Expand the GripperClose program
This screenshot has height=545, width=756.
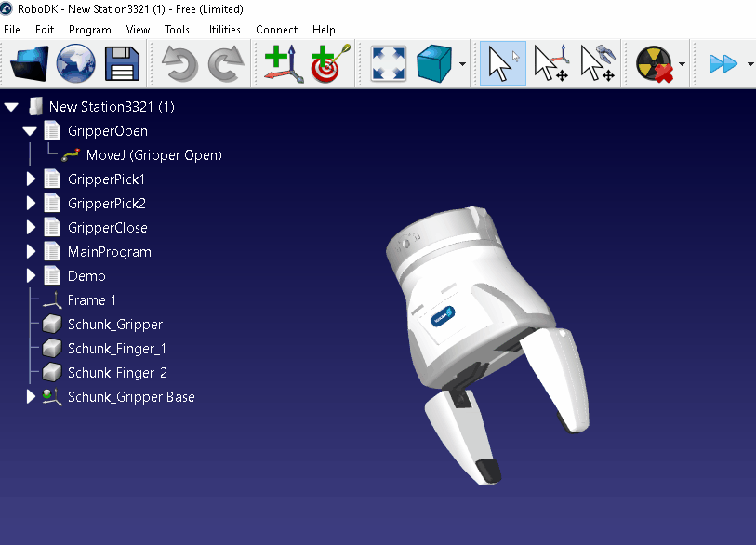31,227
